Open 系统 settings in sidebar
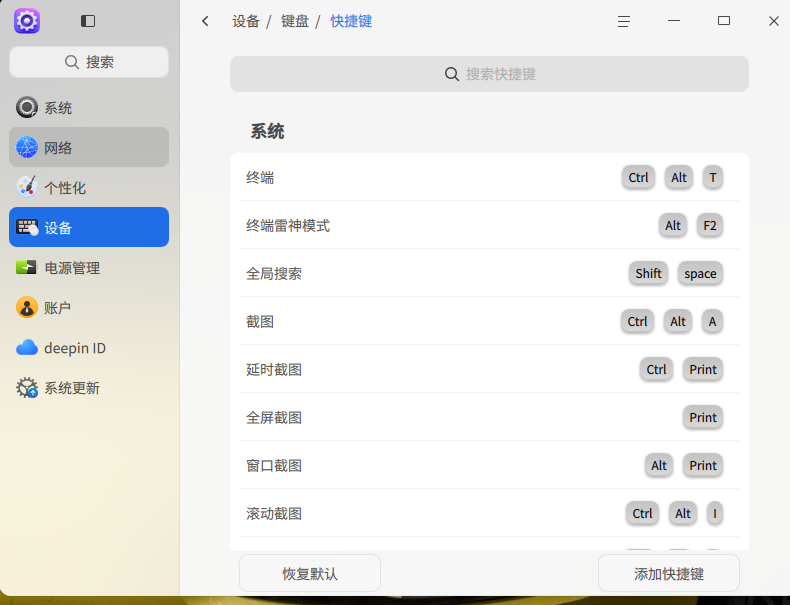The height and width of the screenshot is (605, 790). click(x=89, y=107)
